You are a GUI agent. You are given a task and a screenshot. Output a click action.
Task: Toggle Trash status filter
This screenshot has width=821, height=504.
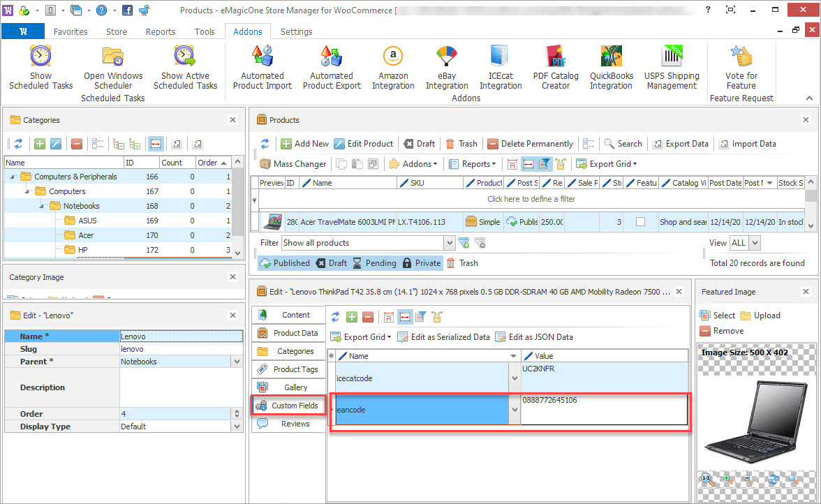[462, 262]
